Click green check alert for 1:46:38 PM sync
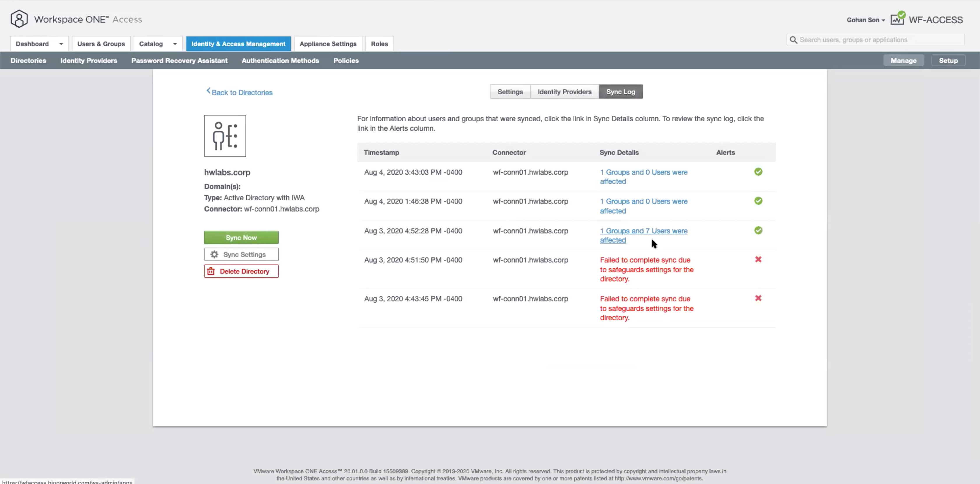 click(758, 201)
